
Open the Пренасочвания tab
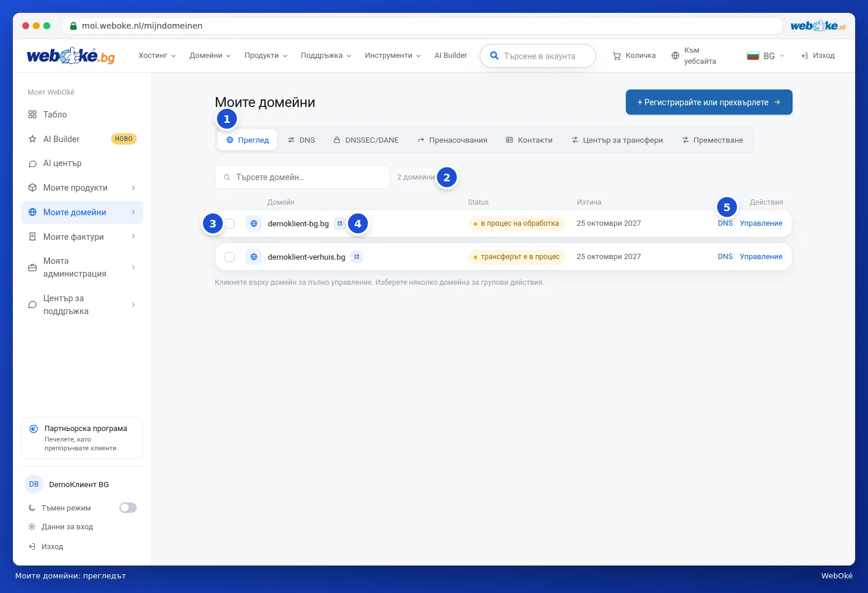[x=452, y=140]
